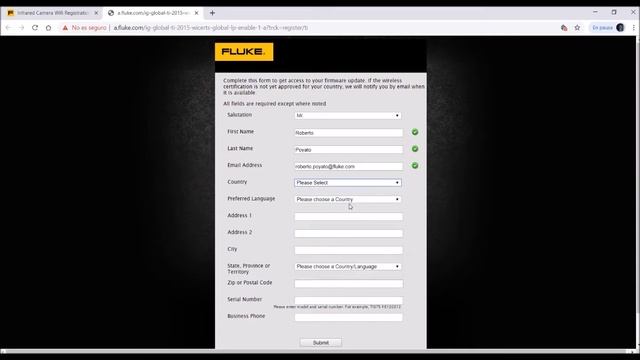Open the Country dropdown
Screen dimensions: 640x360
point(348,182)
